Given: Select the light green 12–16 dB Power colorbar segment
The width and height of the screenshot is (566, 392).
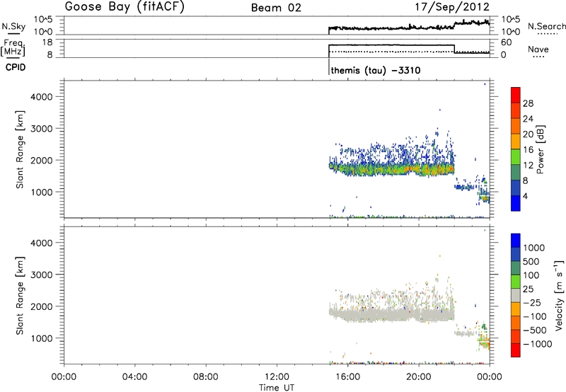Looking at the screenshot, I should tap(516, 156).
